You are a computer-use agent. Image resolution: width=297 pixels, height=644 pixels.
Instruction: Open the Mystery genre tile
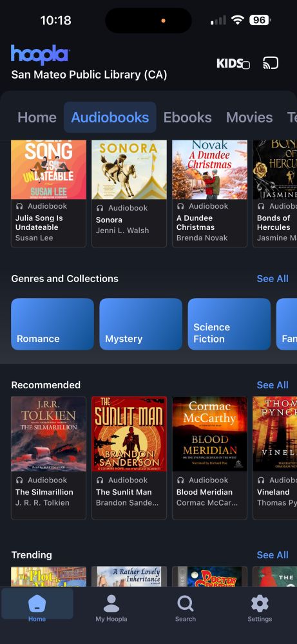pyautogui.click(x=141, y=324)
